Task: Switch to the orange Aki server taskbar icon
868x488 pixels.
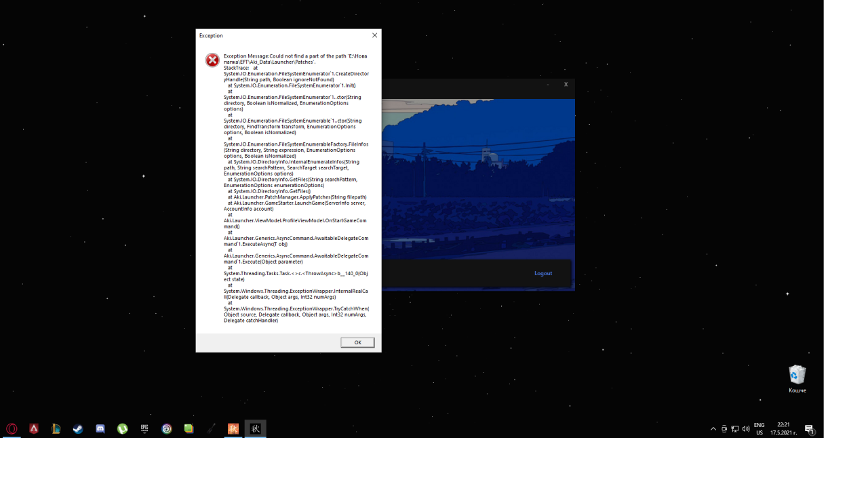Action: 233,428
